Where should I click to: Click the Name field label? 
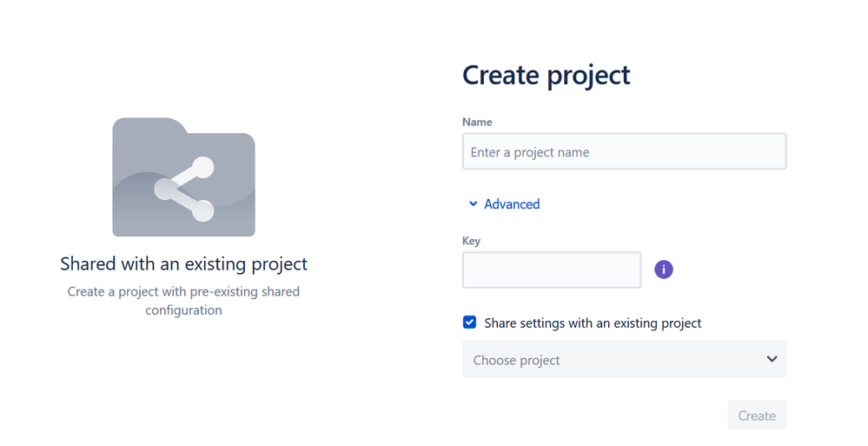click(477, 123)
